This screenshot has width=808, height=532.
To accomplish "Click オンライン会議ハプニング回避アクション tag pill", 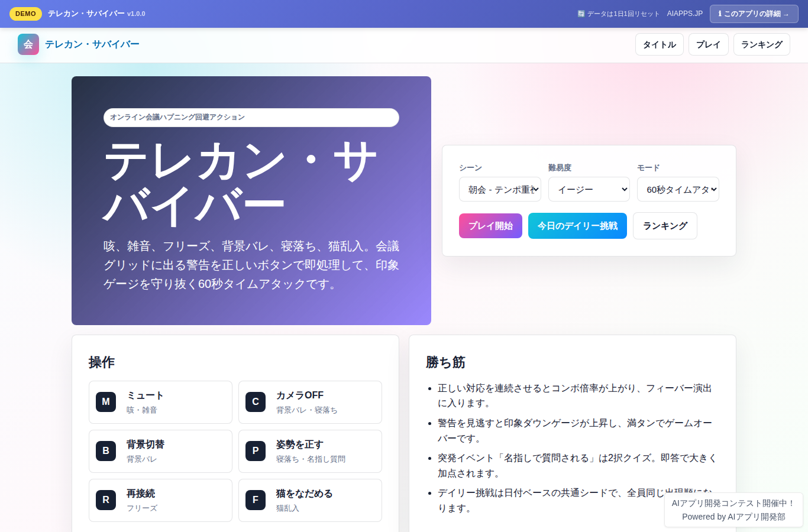I will pos(251,117).
